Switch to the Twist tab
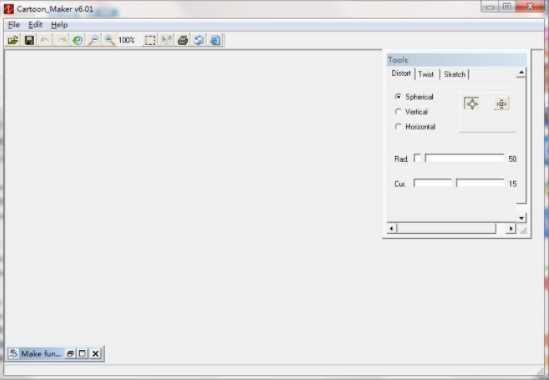Screen dimensions: 549x380 pyautogui.click(x=426, y=74)
